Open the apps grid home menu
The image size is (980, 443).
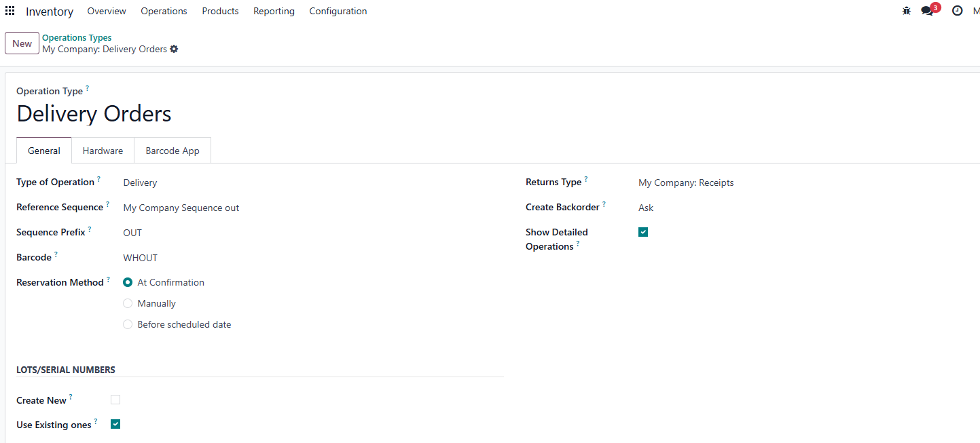click(x=10, y=11)
